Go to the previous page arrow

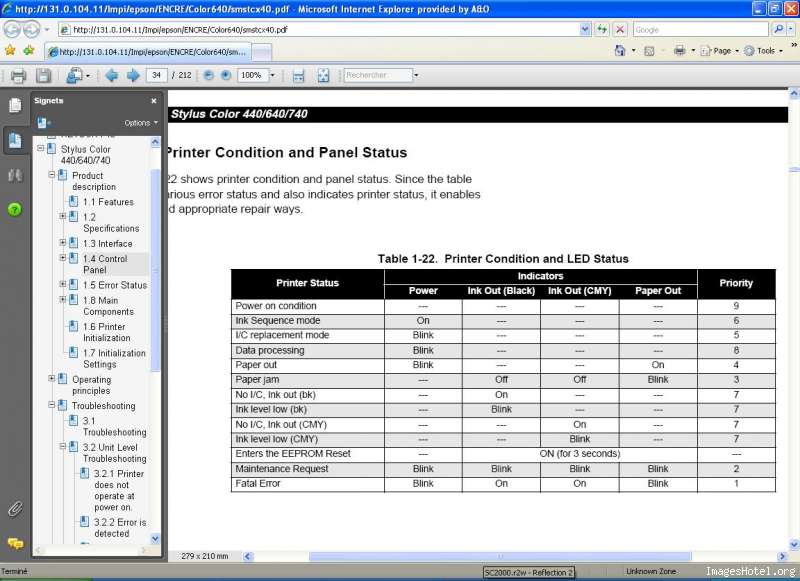111,75
